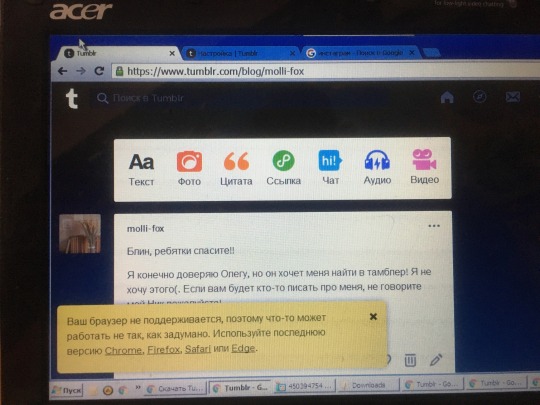Create a new Текст post
The width and height of the screenshot is (540, 405).
point(141,169)
